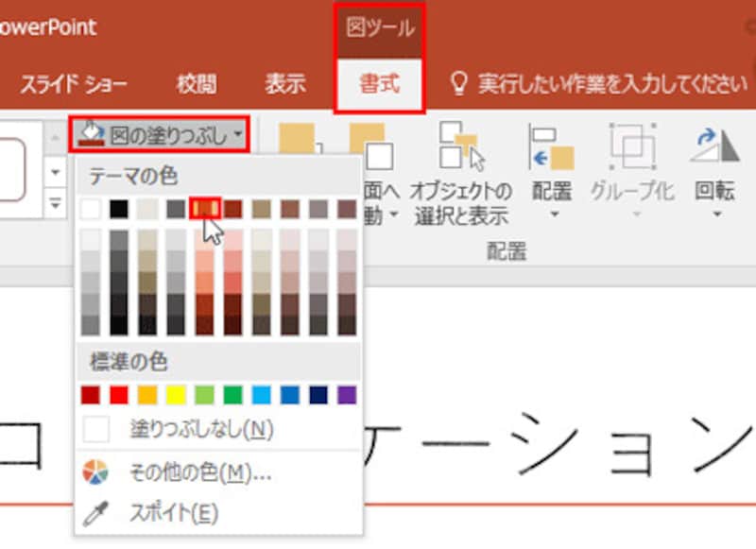Open the 表示 (View) ribbon tab
756x549 pixels.
tap(285, 83)
